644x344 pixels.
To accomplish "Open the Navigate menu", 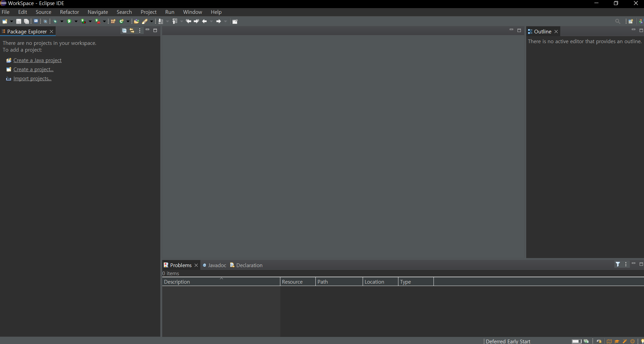I will point(98,12).
